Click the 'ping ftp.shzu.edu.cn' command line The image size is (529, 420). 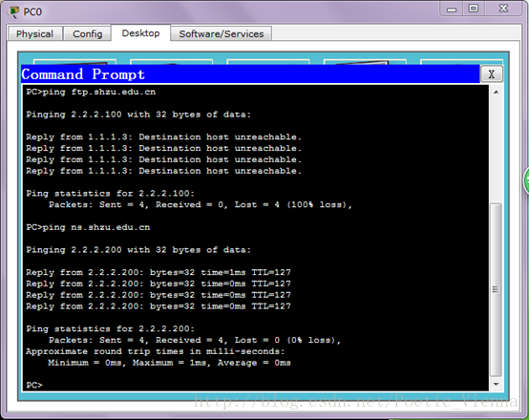(x=91, y=92)
